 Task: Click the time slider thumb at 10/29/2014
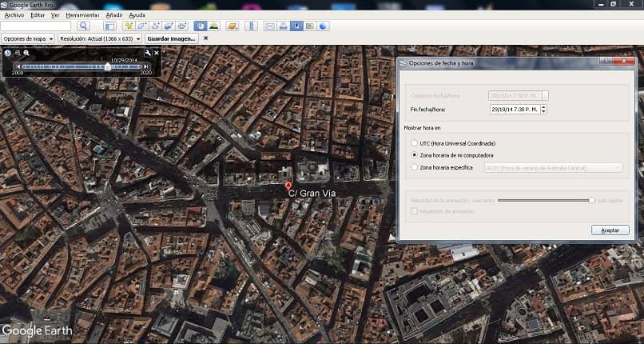click(x=108, y=66)
